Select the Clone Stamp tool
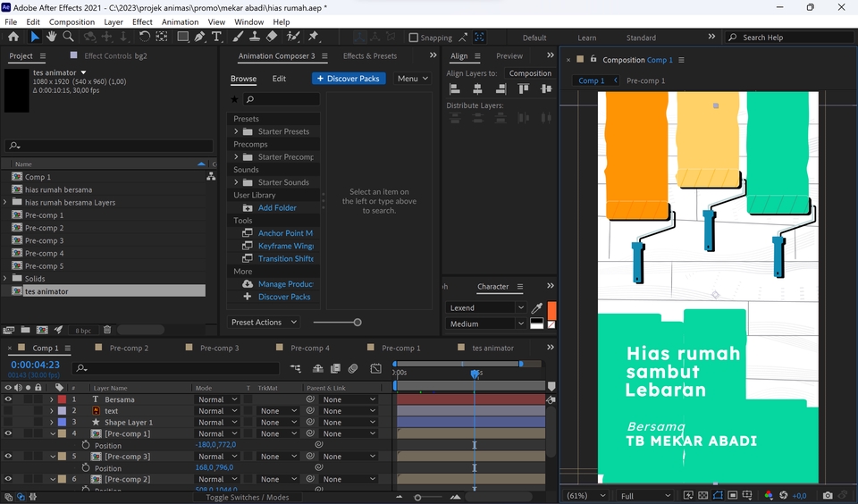Image resolution: width=858 pixels, height=504 pixels. pyautogui.click(x=255, y=37)
